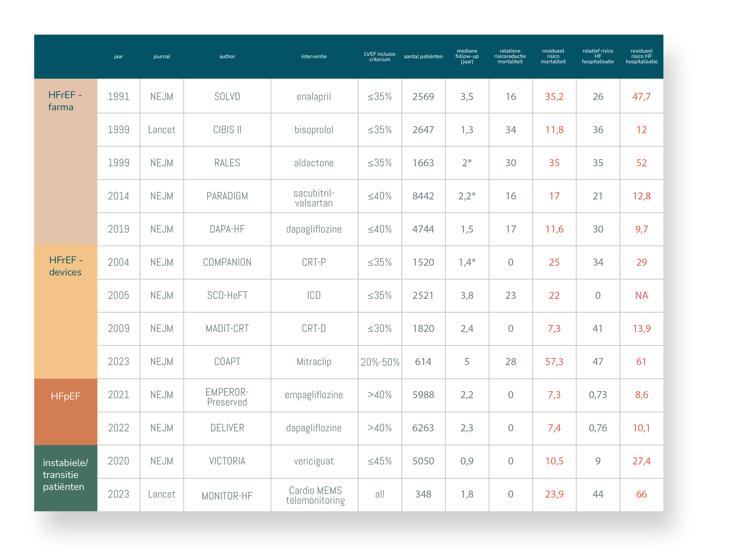Viewport: 729px width, 560px height.
Task: Click the 'aantal patiënten' column header
Action: point(423,56)
